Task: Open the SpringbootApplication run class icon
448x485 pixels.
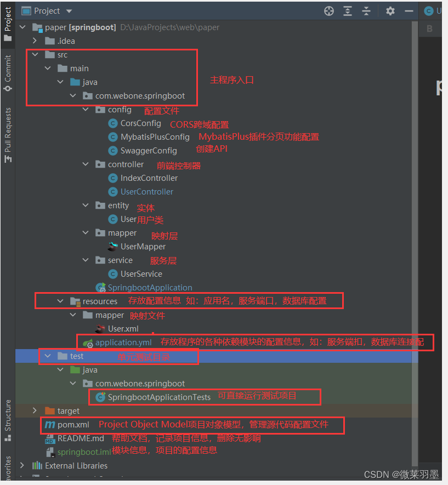Action: click(x=102, y=287)
